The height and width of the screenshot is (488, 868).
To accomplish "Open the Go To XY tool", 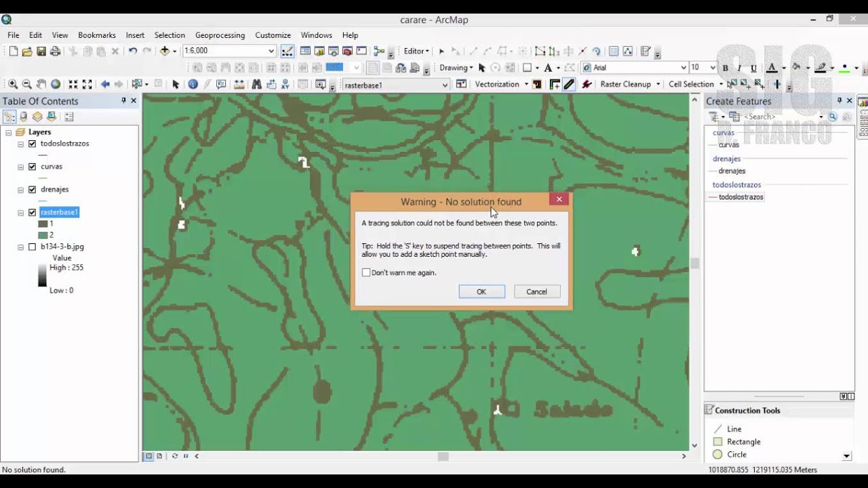I will click(x=285, y=84).
